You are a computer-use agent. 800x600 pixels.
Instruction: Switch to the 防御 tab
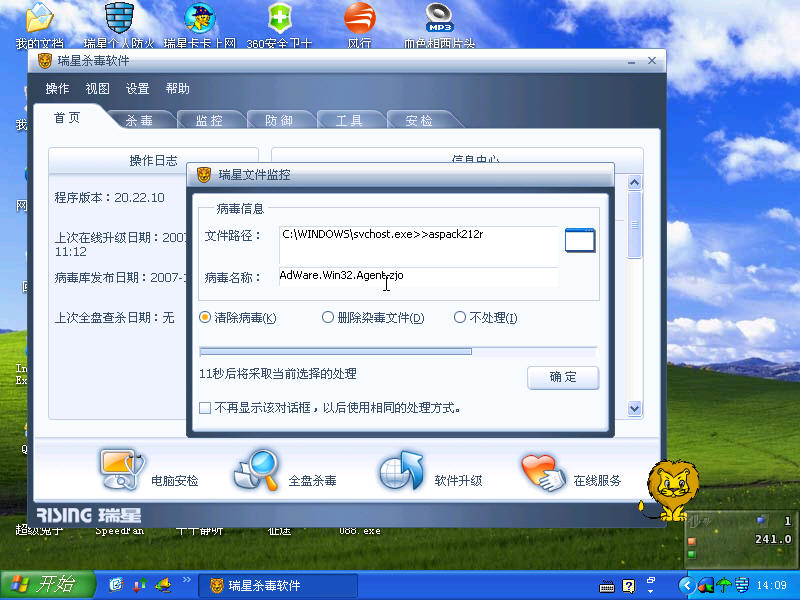coord(279,120)
